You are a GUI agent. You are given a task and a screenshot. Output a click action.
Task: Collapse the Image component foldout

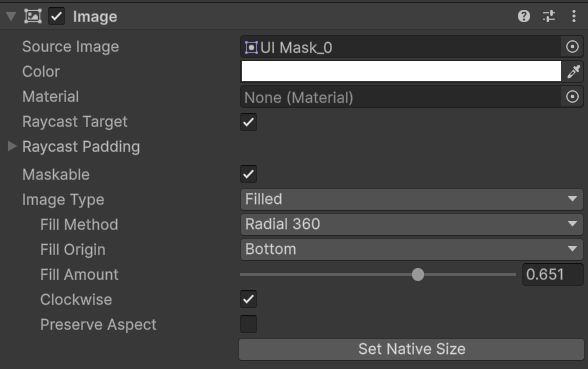coord(11,16)
